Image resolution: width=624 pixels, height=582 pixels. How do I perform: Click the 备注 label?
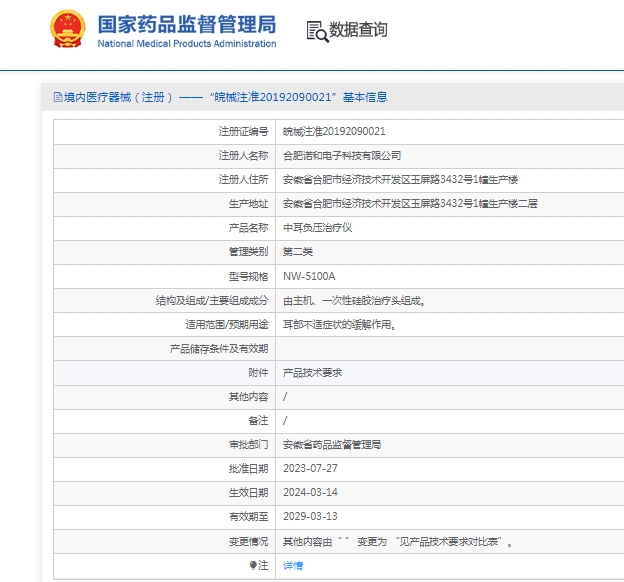click(259, 420)
